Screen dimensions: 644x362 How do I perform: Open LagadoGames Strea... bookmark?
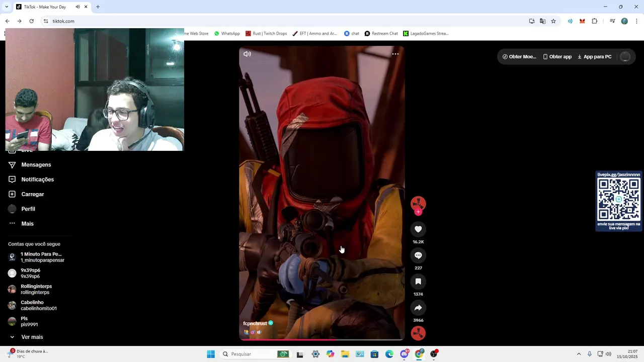426,34
